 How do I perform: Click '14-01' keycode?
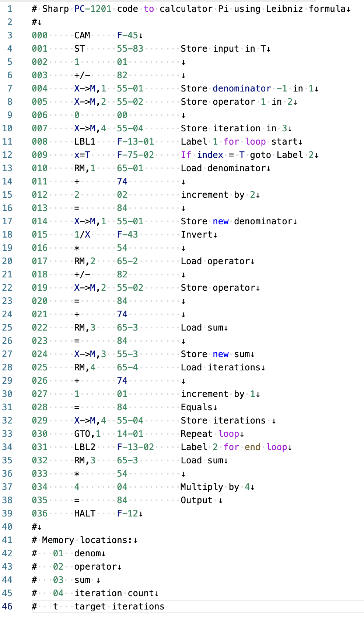point(130,434)
